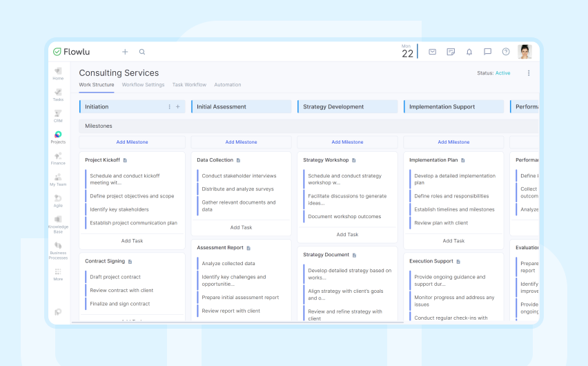The width and height of the screenshot is (588, 366).
Task: Switch to Workflow Settings tab
Action: click(x=144, y=84)
